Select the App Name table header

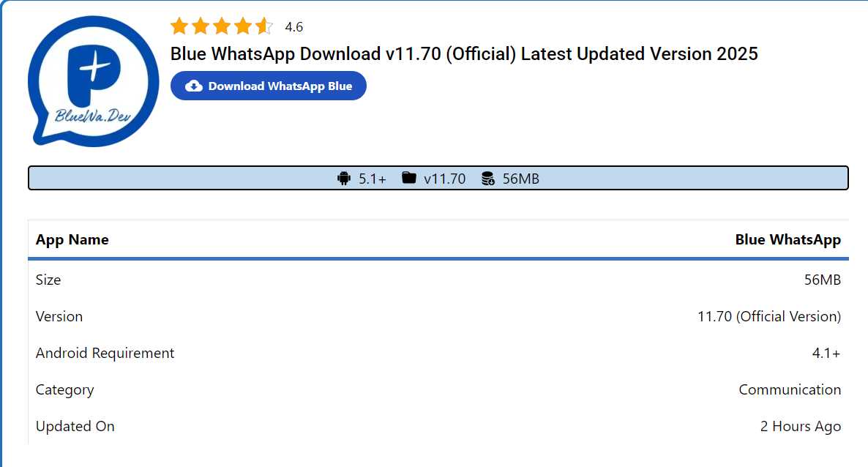[72, 239]
